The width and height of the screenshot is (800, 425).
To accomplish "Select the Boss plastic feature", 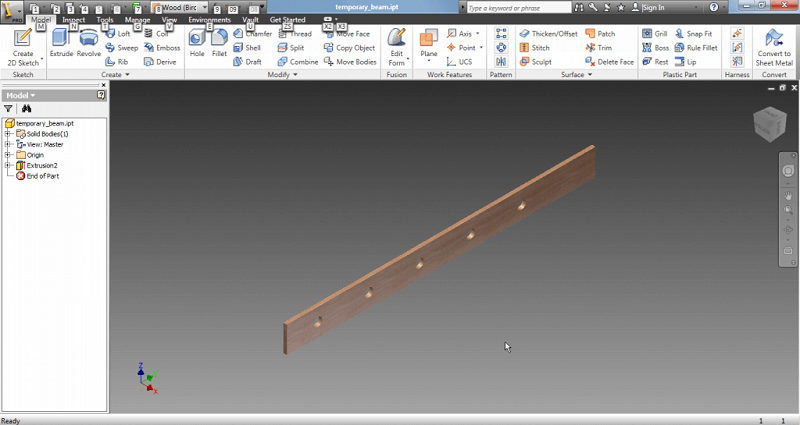I will 656,47.
